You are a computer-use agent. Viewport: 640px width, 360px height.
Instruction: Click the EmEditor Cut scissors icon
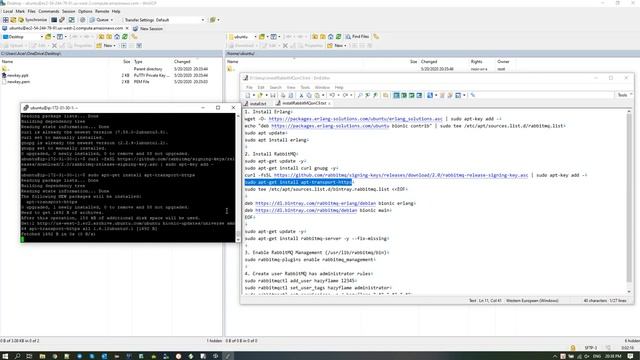pyautogui.click(x=301, y=96)
